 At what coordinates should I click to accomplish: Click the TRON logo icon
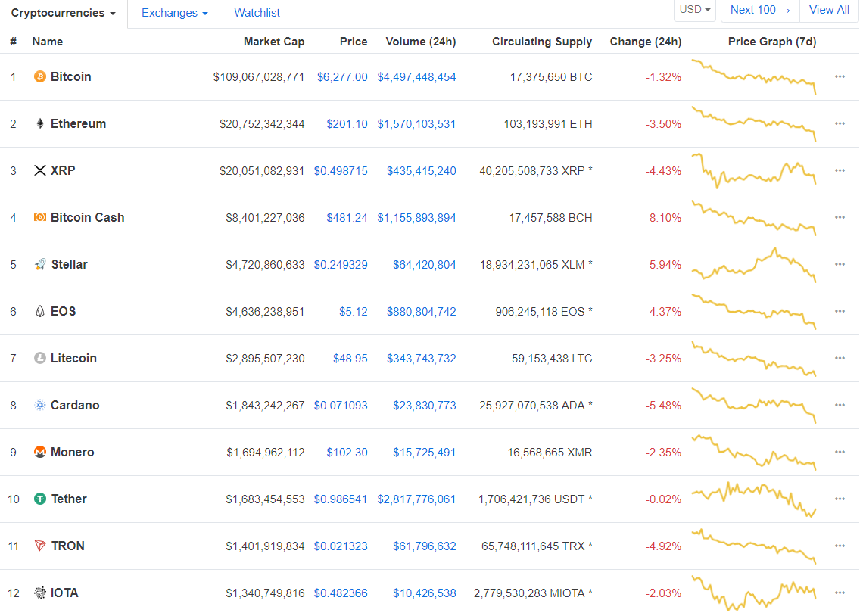coord(39,546)
